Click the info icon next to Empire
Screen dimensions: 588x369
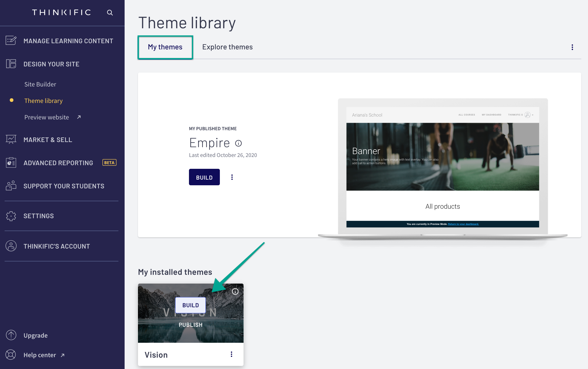click(x=238, y=143)
